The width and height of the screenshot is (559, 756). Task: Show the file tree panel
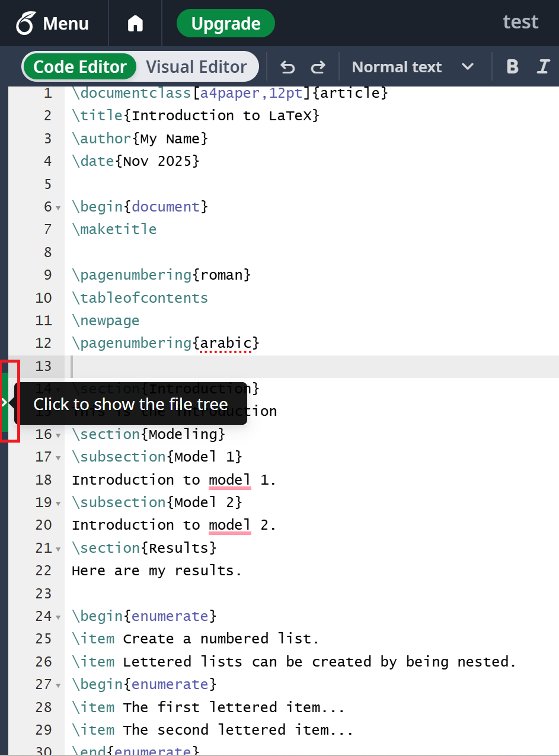coord(5,402)
